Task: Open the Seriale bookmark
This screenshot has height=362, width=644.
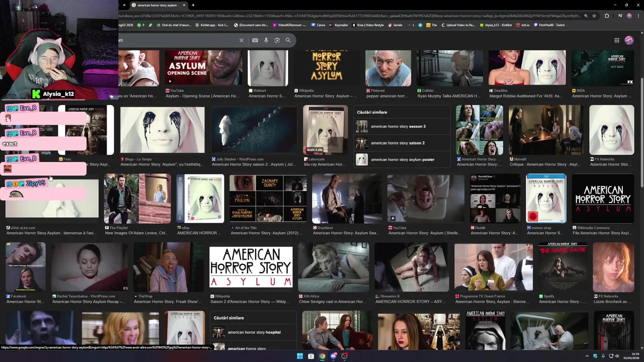Action: (x=395, y=25)
